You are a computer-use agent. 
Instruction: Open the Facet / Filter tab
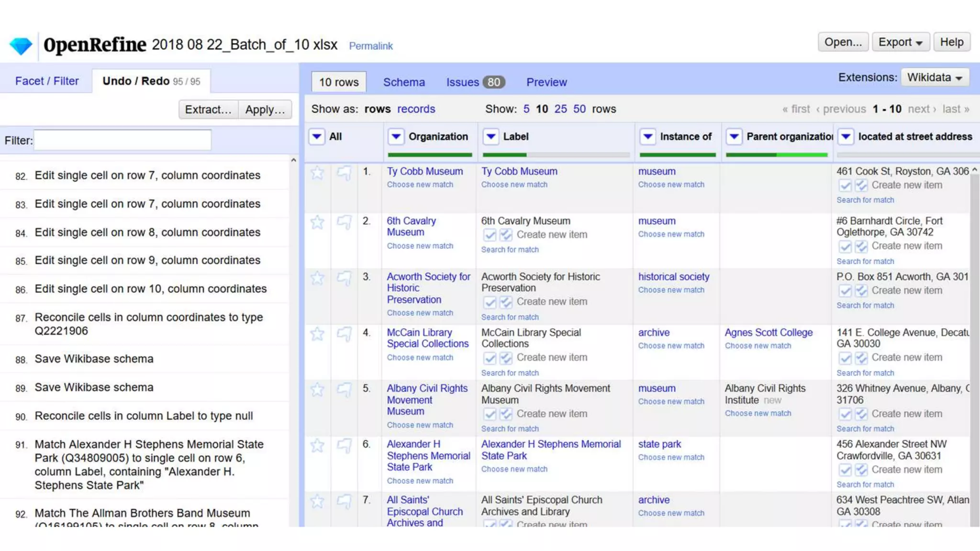tap(47, 81)
